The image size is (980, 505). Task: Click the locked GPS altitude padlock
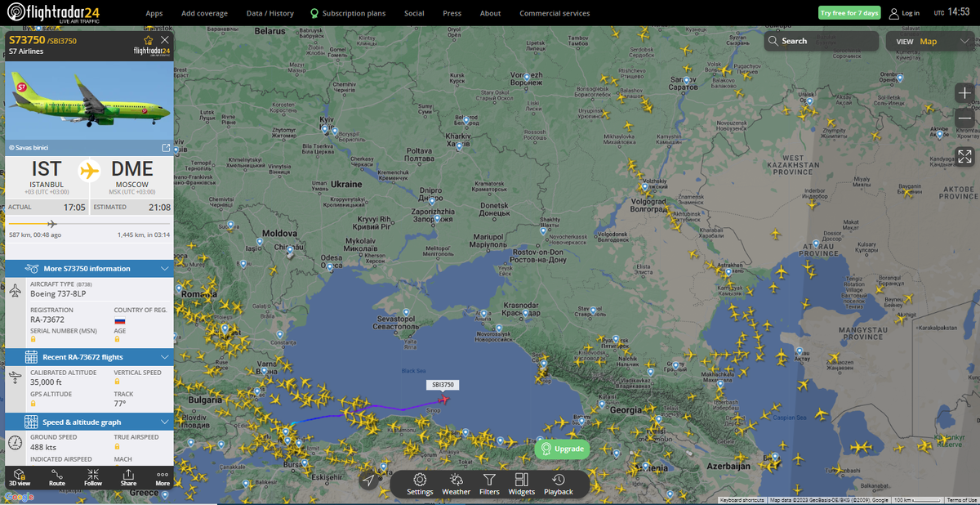coord(33,404)
